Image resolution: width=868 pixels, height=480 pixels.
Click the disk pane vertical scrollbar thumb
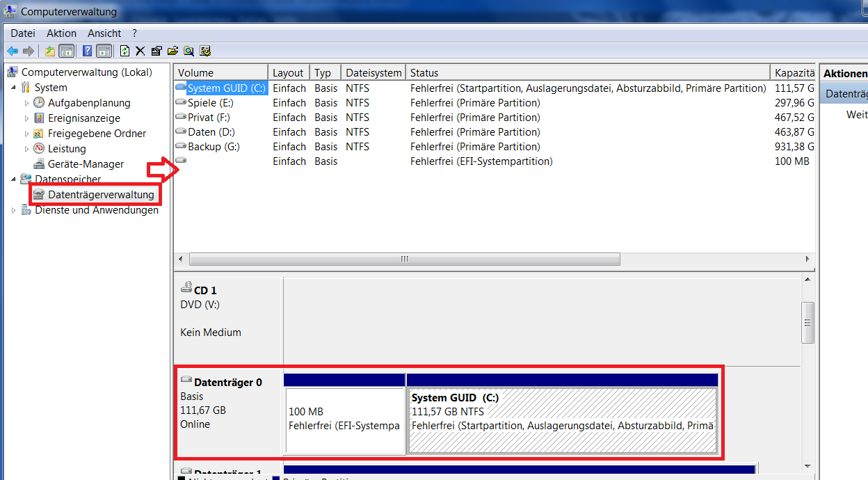tap(807, 323)
